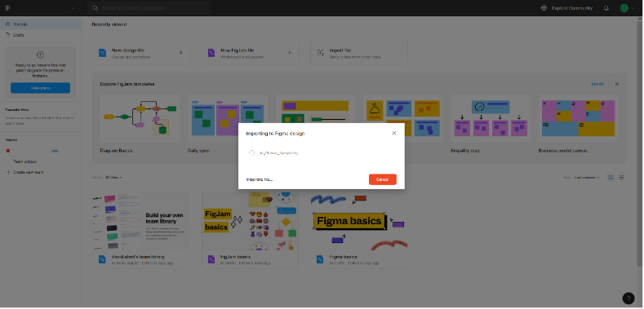644x309 pixels.
Task: Select Recents in the sidebar
Action: [40, 24]
